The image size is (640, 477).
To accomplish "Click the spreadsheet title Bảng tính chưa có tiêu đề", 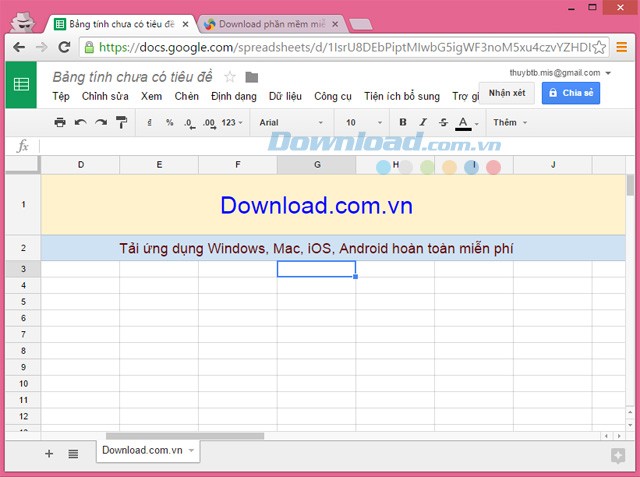I will (x=133, y=77).
